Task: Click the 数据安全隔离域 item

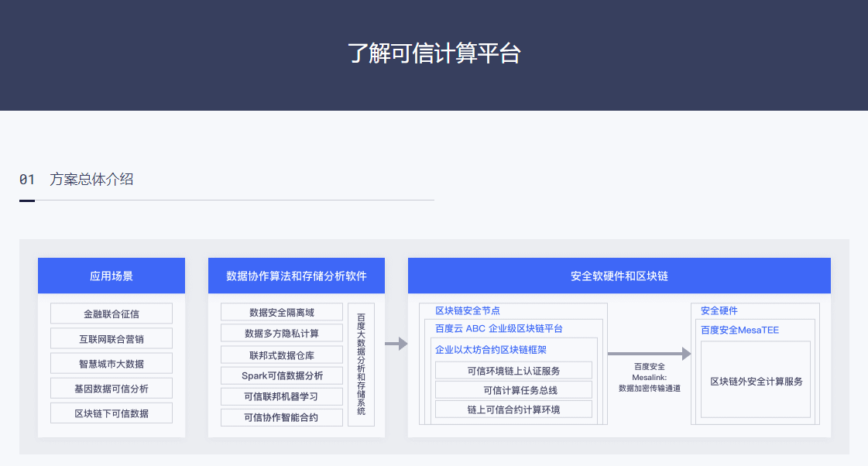Action: (x=282, y=312)
